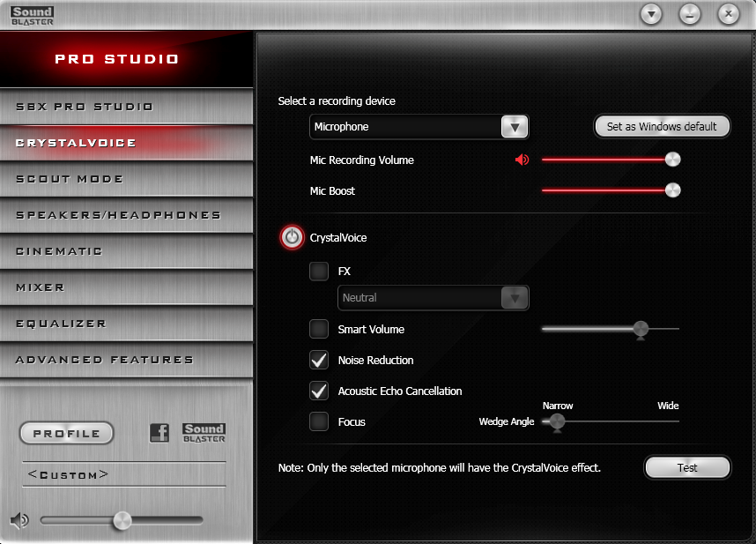Click the title bar dropdown arrow icon

(650, 14)
